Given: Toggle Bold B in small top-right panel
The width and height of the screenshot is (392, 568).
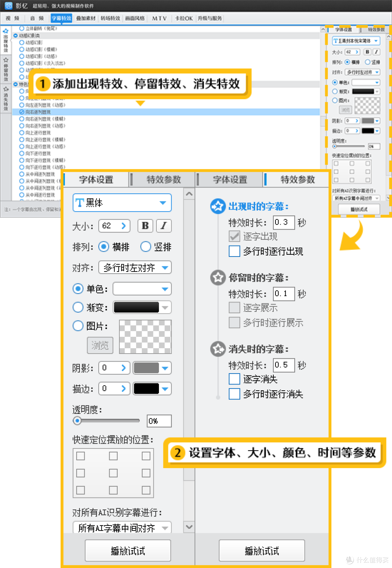Looking at the screenshot, I should 368,52.
